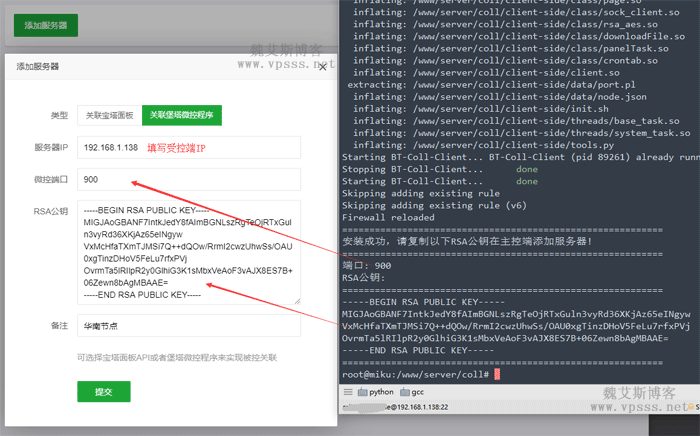Select the 关联宝塔面板 type option
Screen dimensions: 700x436
click(110, 115)
